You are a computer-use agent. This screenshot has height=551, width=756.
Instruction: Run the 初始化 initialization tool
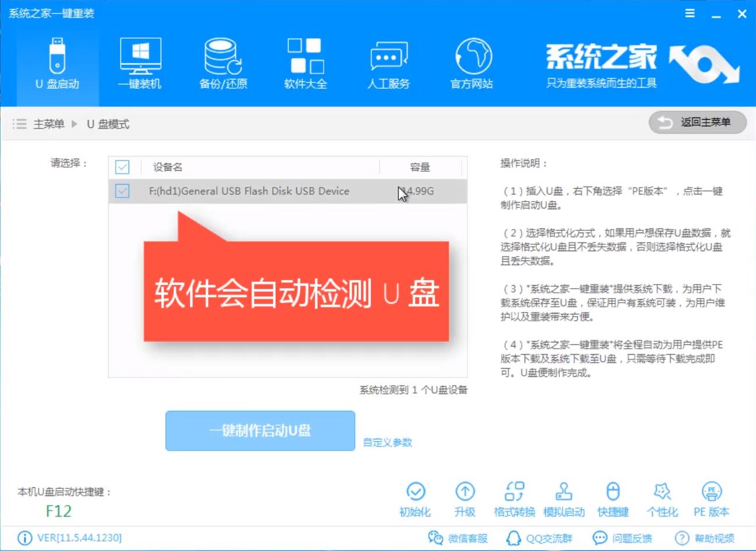point(416,498)
